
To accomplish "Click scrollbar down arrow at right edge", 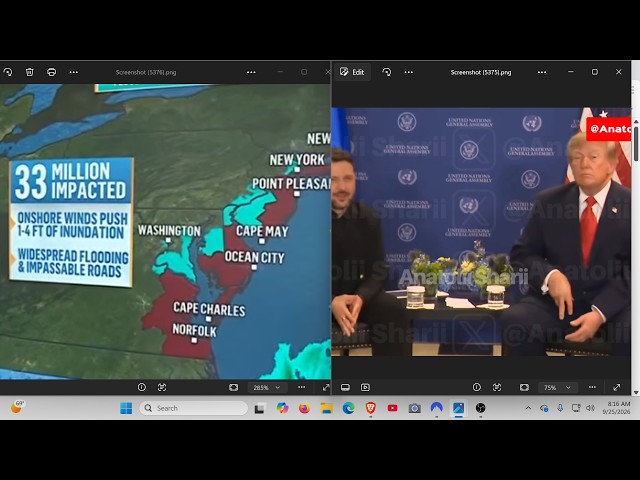I will tap(636, 392).
